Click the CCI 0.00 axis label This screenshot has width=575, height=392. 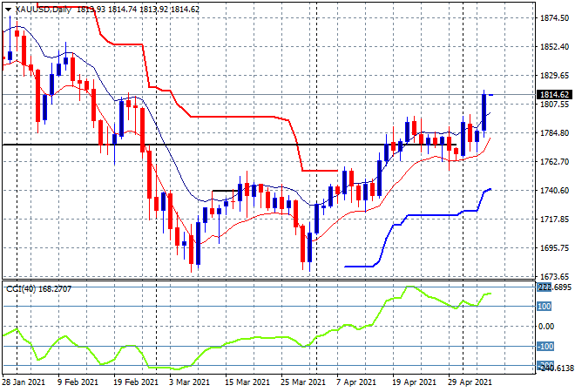546,327
